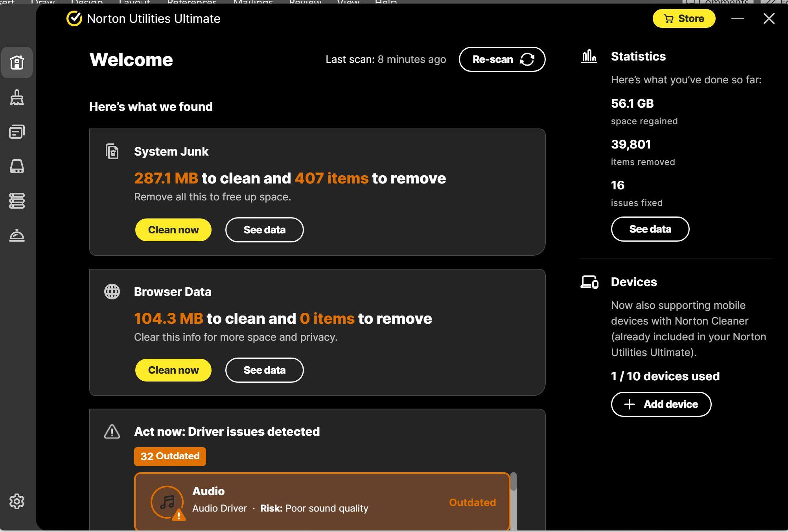Open the View menu behind Norton
788x532 pixels.
coord(348,2)
